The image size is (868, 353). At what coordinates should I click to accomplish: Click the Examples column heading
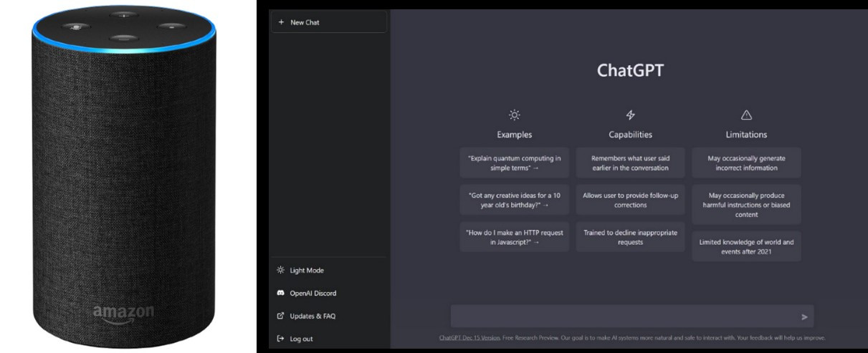(515, 135)
